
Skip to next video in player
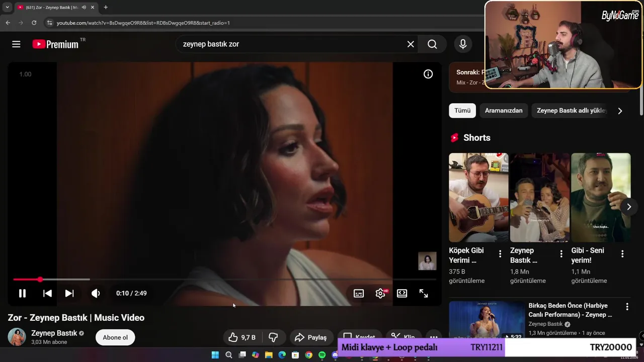69,293
